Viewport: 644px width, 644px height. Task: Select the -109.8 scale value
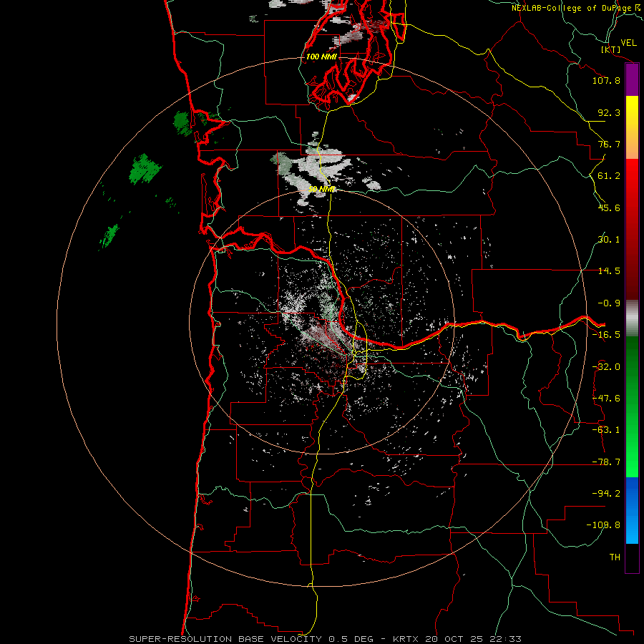(603, 525)
